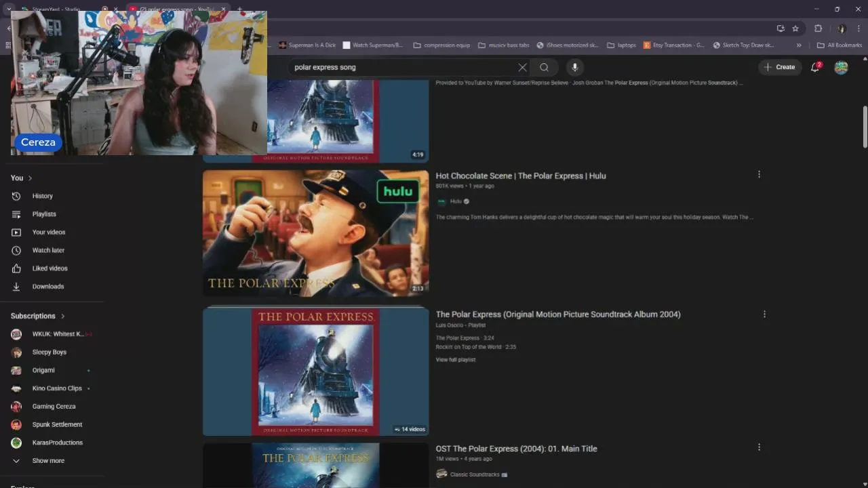Image resolution: width=868 pixels, height=488 pixels.
Task: Open the Hulu channel name
Action: [456, 201]
